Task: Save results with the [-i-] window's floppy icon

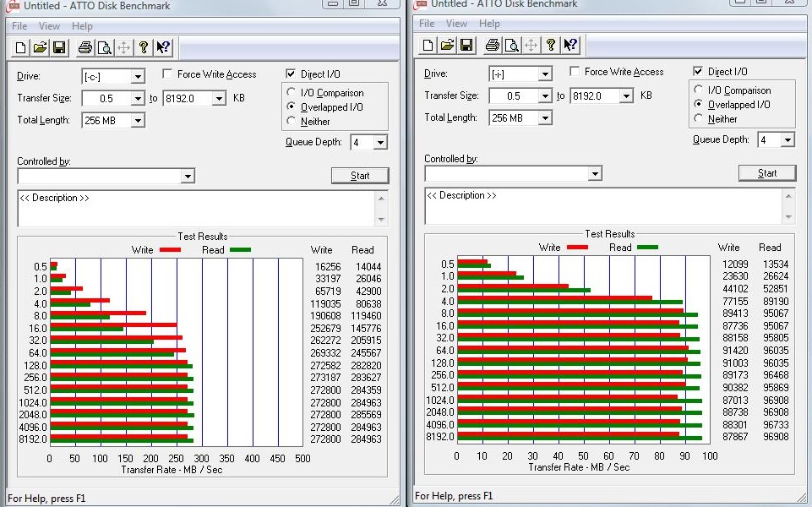Action: [466, 45]
